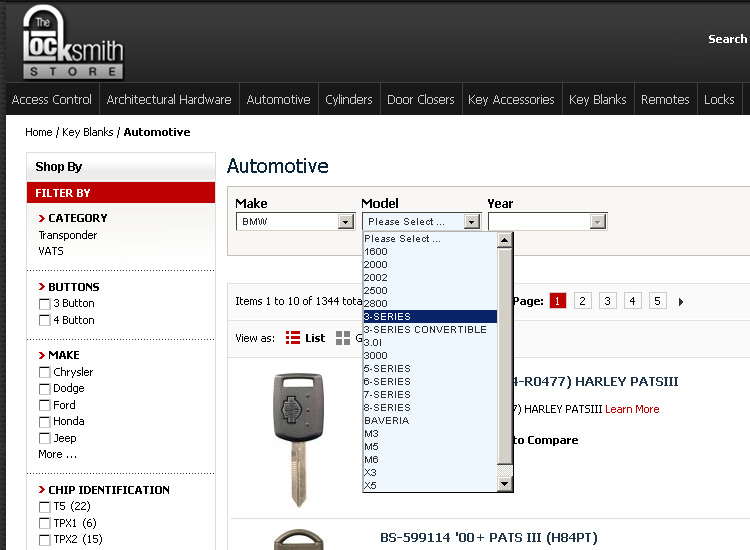750x550 pixels.
Task: Select 7-SERIES from Model list
Action: (x=430, y=395)
